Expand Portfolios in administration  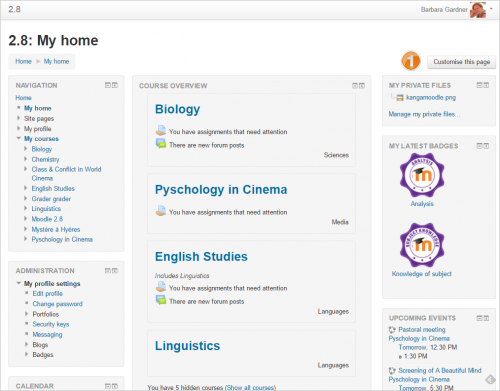(x=27, y=314)
